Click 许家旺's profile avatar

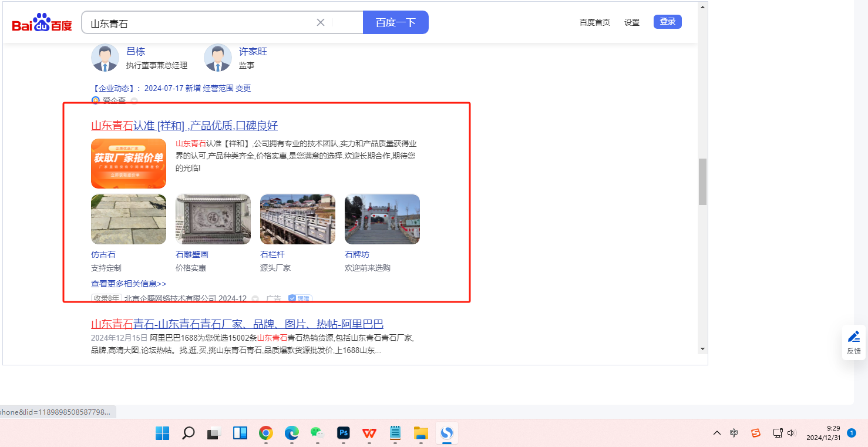point(217,58)
